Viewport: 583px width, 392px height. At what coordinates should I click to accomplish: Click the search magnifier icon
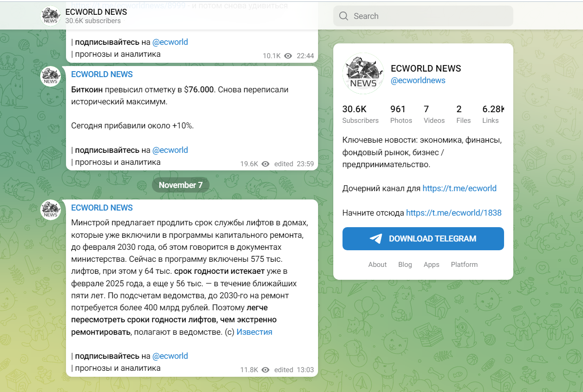(x=343, y=16)
